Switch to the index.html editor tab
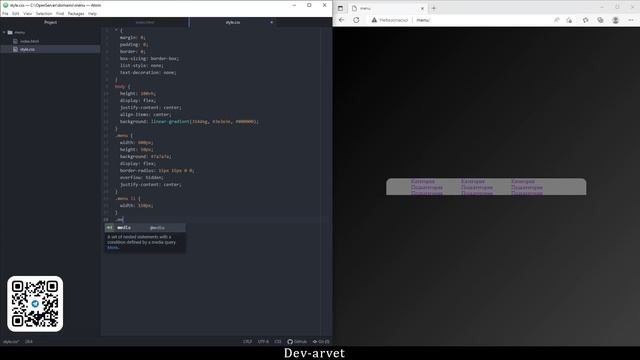The height and width of the screenshot is (360, 640). [145, 22]
